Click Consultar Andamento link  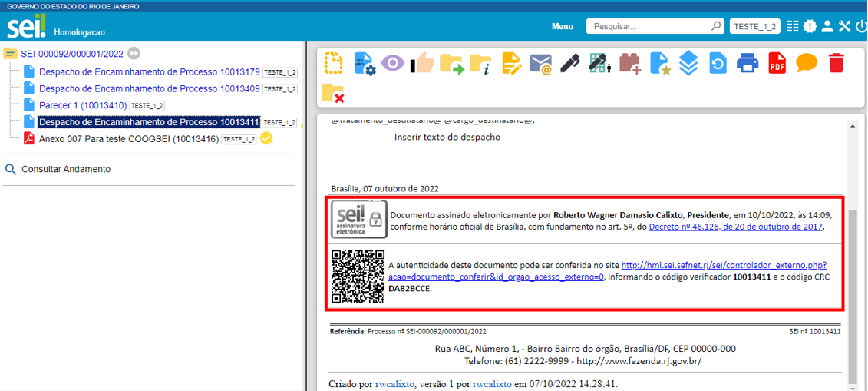66,169
